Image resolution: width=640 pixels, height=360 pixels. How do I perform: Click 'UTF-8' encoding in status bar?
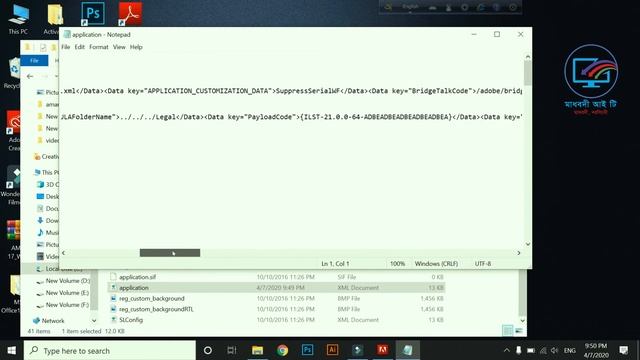483,264
